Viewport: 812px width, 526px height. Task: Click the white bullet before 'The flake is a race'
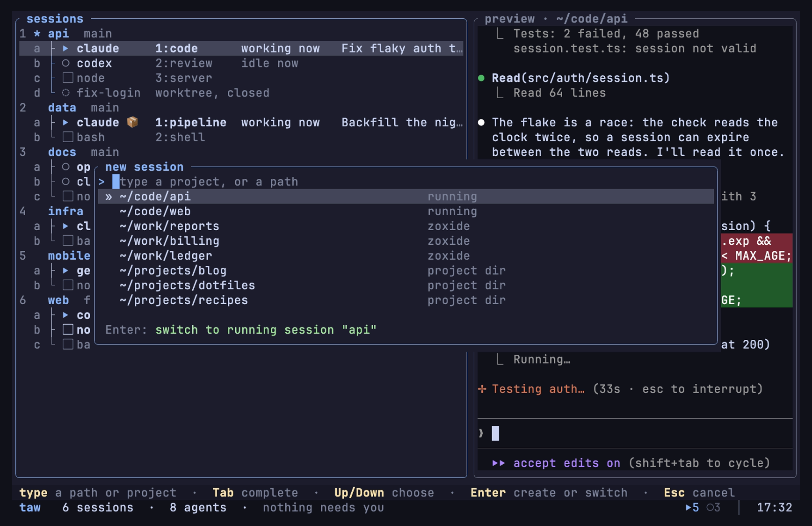point(481,123)
